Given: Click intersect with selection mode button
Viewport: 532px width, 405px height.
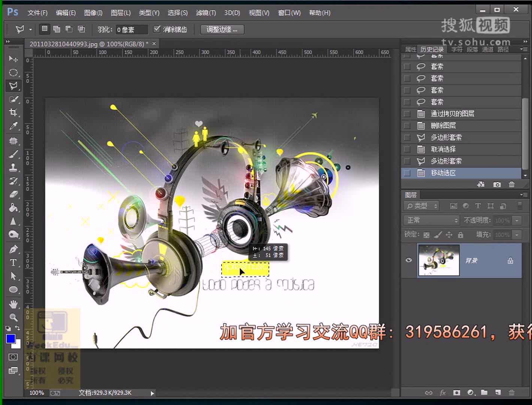Looking at the screenshot, I should [x=81, y=29].
